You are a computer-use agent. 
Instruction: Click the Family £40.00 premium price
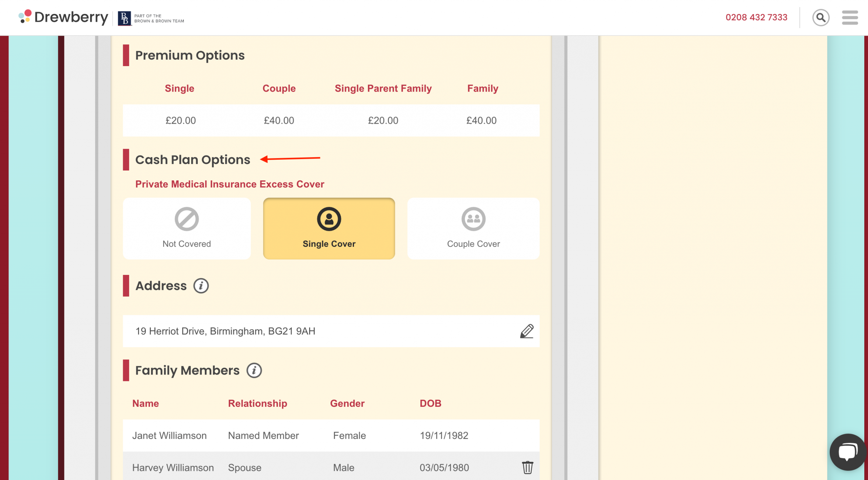(x=481, y=120)
